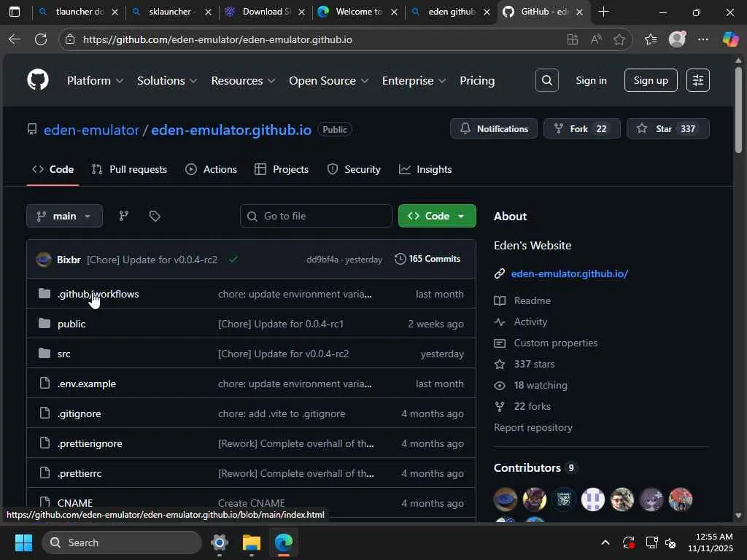The width and height of the screenshot is (747, 560).
Task: Open the favorites list icon
Action: point(651,39)
